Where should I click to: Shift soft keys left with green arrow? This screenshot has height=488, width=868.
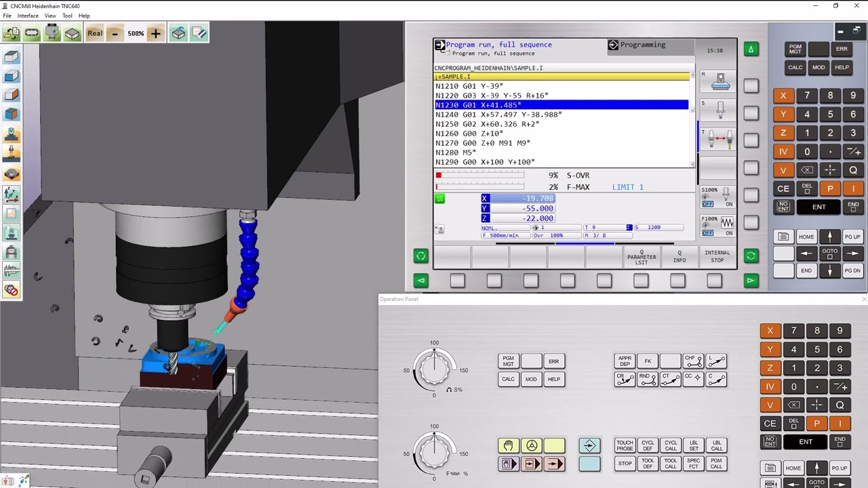[420, 281]
